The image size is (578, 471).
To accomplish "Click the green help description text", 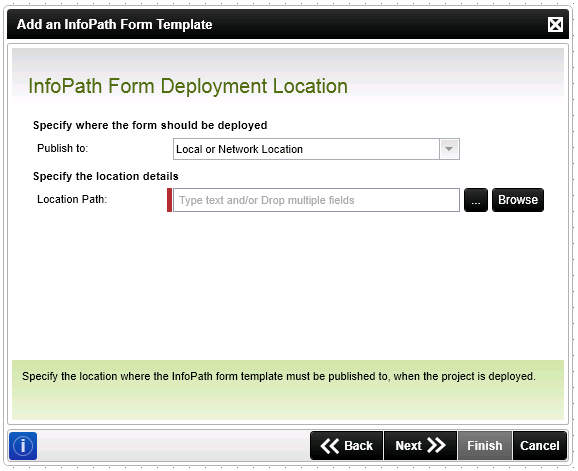I will (x=279, y=376).
